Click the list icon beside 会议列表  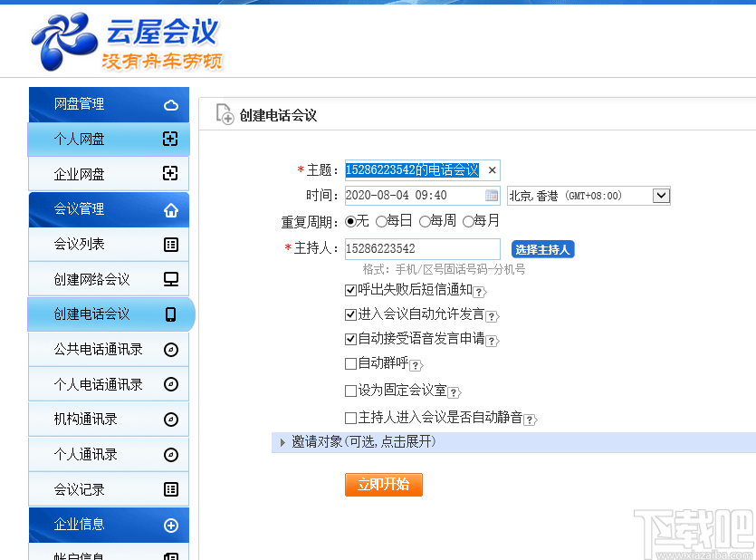coord(171,245)
